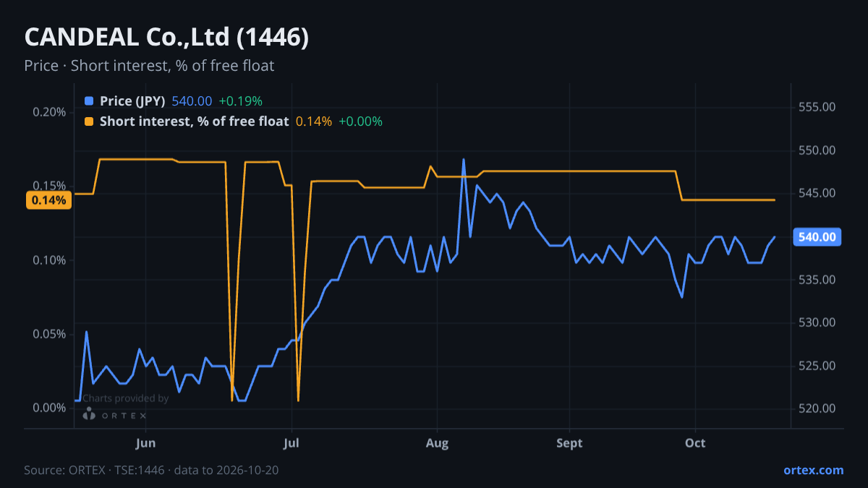868x488 pixels.
Task: Click the 0.20% left axis label
Action: coord(50,112)
